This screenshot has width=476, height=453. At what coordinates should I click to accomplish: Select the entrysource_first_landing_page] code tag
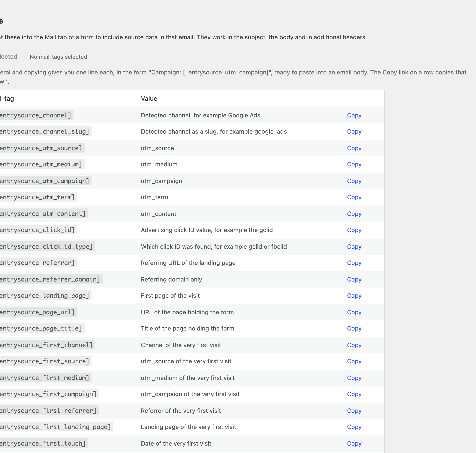point(56,427)
